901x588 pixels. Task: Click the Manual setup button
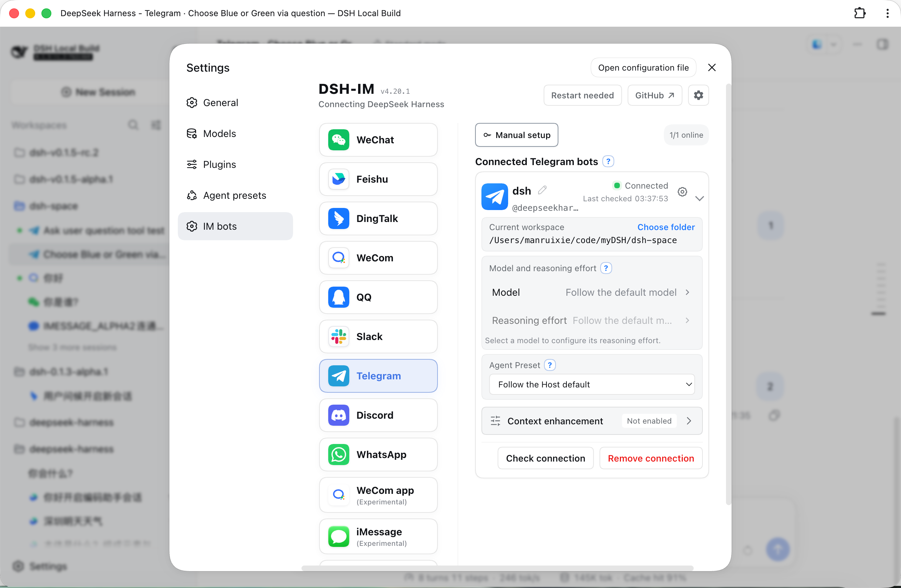point(516,135)
